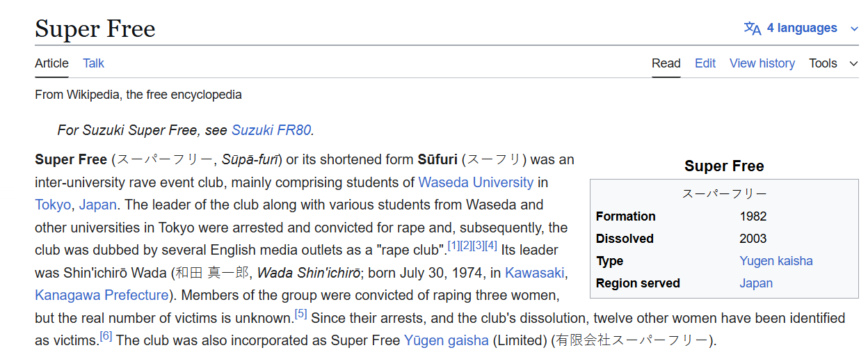
Task: Jump to citation [2]
Action: click(x=466, y=246)
